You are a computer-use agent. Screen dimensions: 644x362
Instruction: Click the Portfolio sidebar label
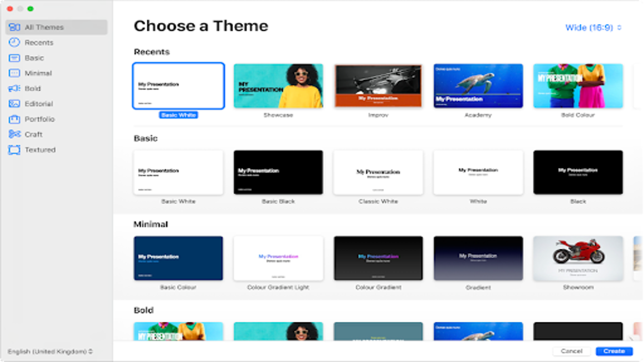(x=40, y=119)
